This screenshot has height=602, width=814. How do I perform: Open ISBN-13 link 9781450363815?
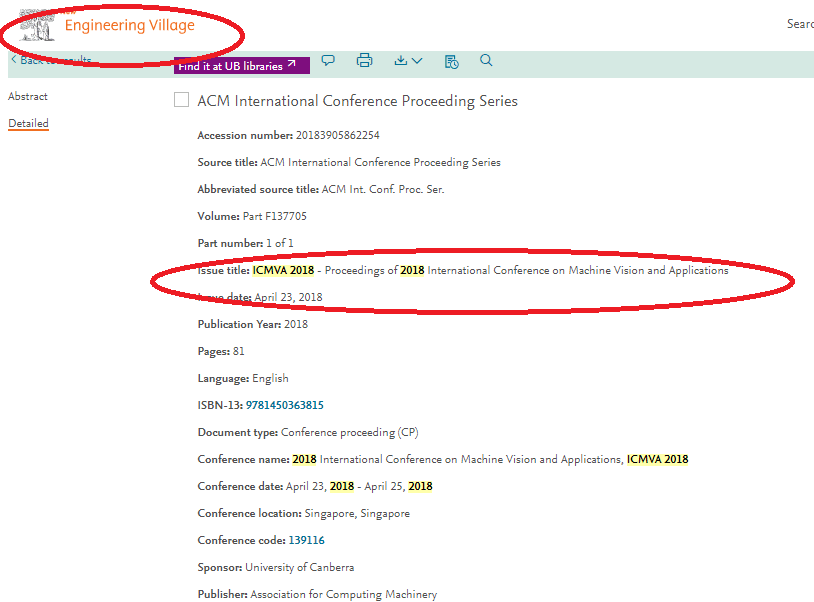point(284,405)
